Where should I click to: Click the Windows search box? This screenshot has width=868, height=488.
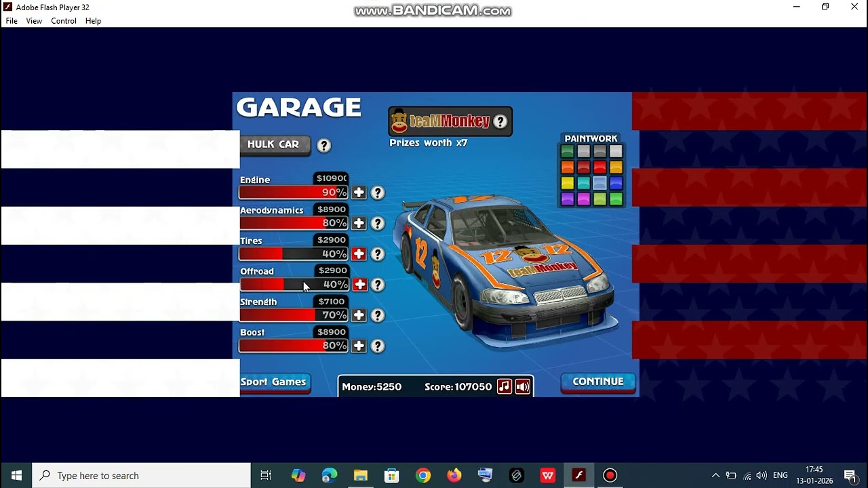click(142, 476)
